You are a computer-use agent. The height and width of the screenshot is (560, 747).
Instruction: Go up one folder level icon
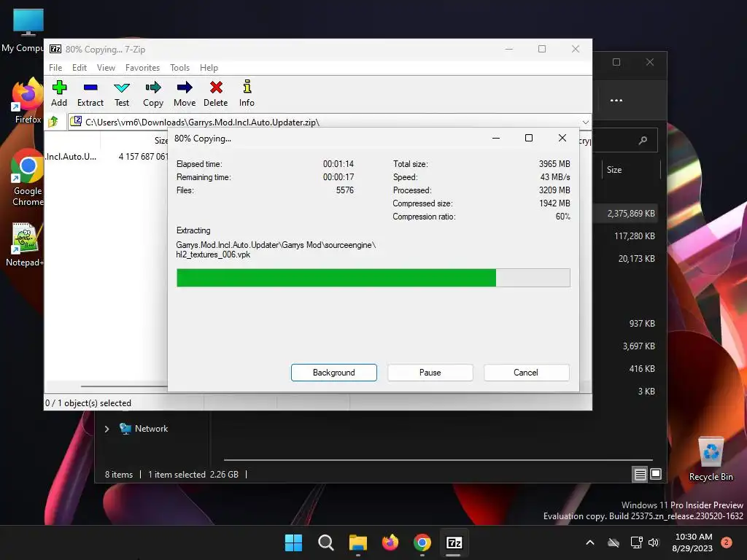click(53, 122)
